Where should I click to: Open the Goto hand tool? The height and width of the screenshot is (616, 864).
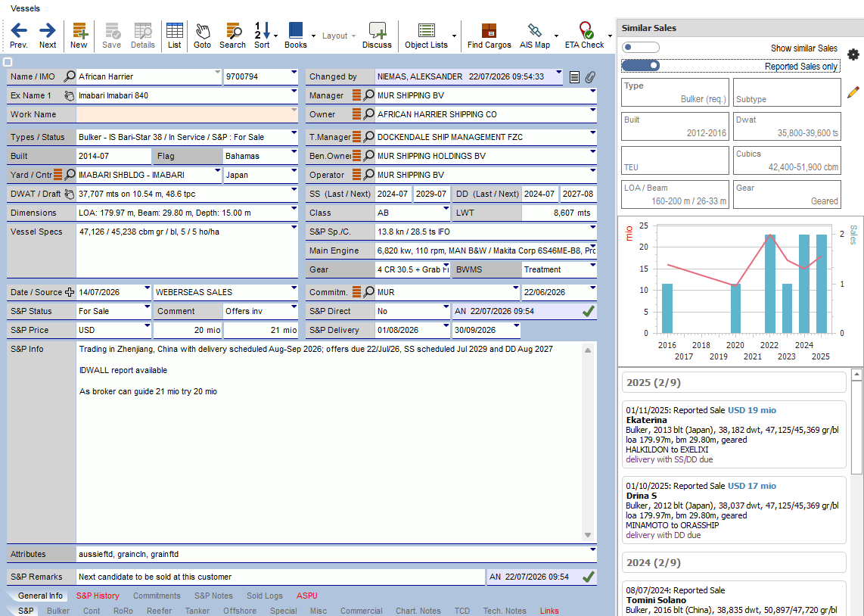coord(202,36)
